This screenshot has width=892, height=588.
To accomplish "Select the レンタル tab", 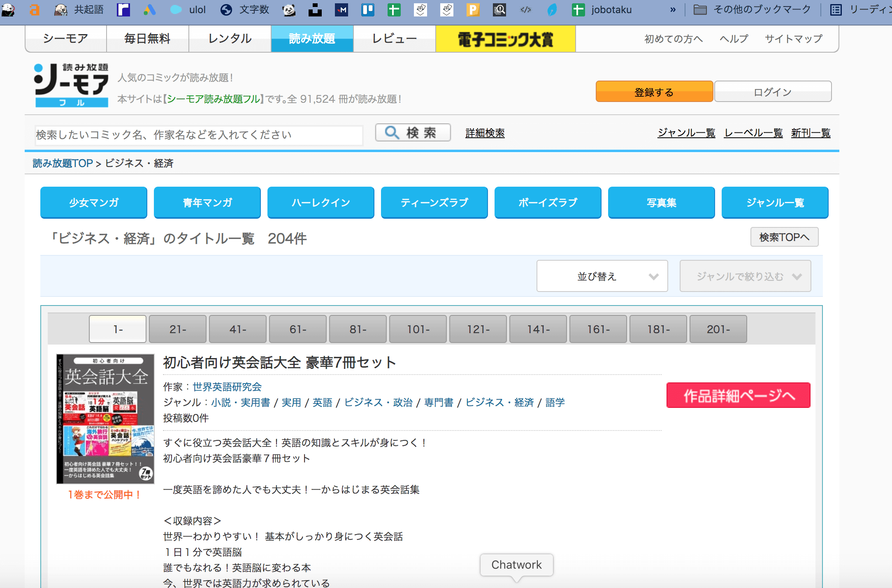I will pos(230,39).
